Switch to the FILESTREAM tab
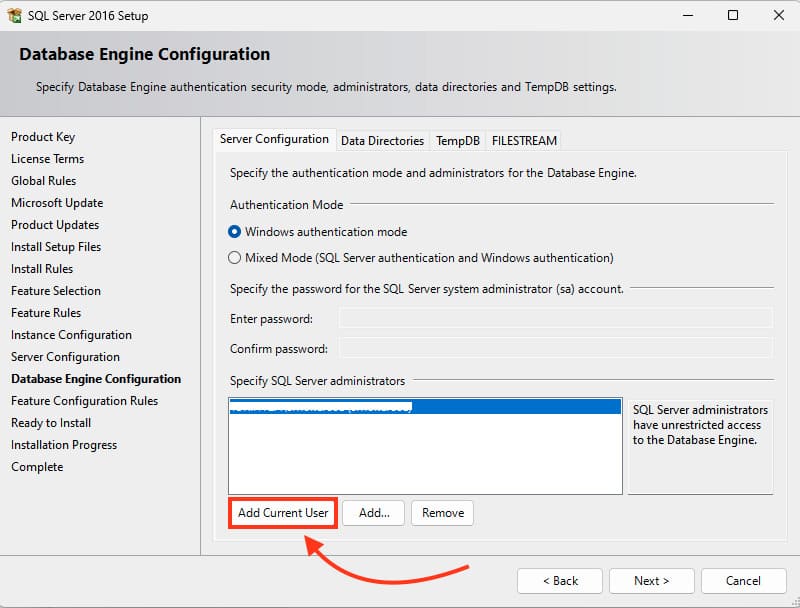 pyautogui.click(x=524, y=141)
